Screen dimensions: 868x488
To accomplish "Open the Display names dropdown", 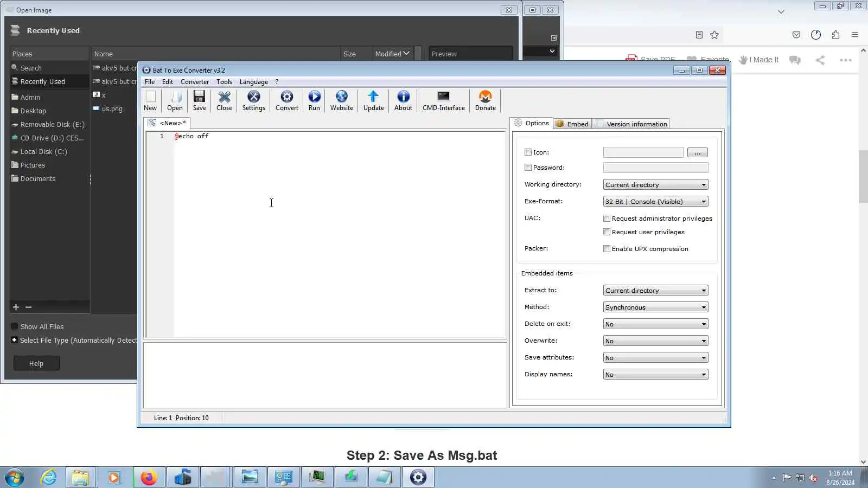I will (655, 375).
